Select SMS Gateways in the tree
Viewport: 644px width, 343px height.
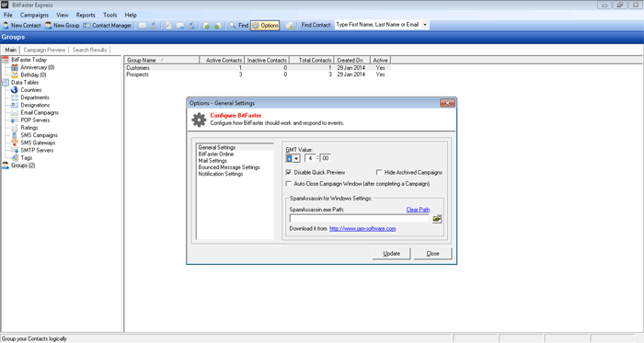point(38,143)
